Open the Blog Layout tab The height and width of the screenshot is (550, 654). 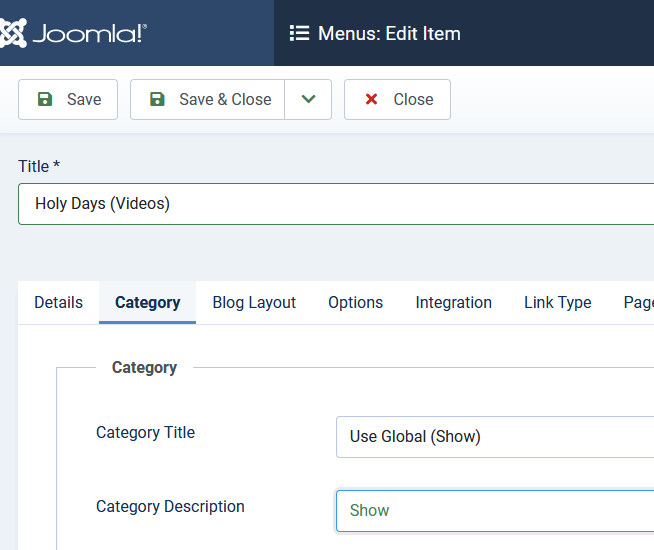click(254, 302)
